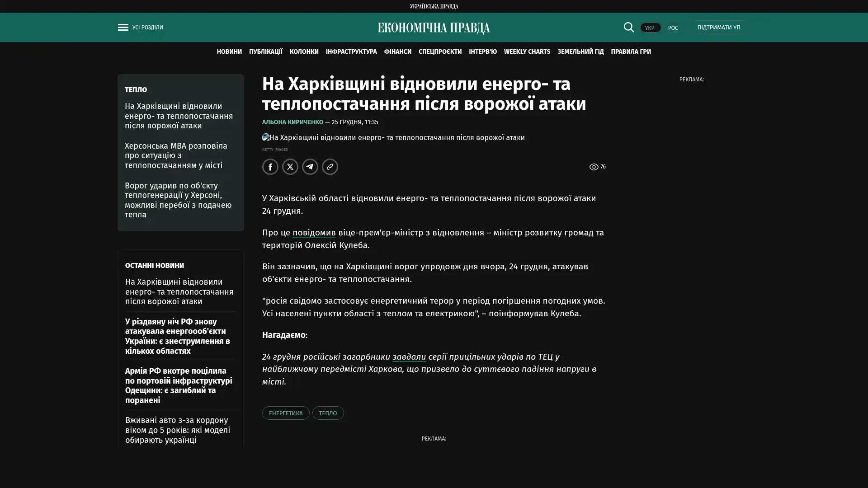Click the search magnifier icon
This screenshot has height=488, width=868.
(x=628, y=28)
